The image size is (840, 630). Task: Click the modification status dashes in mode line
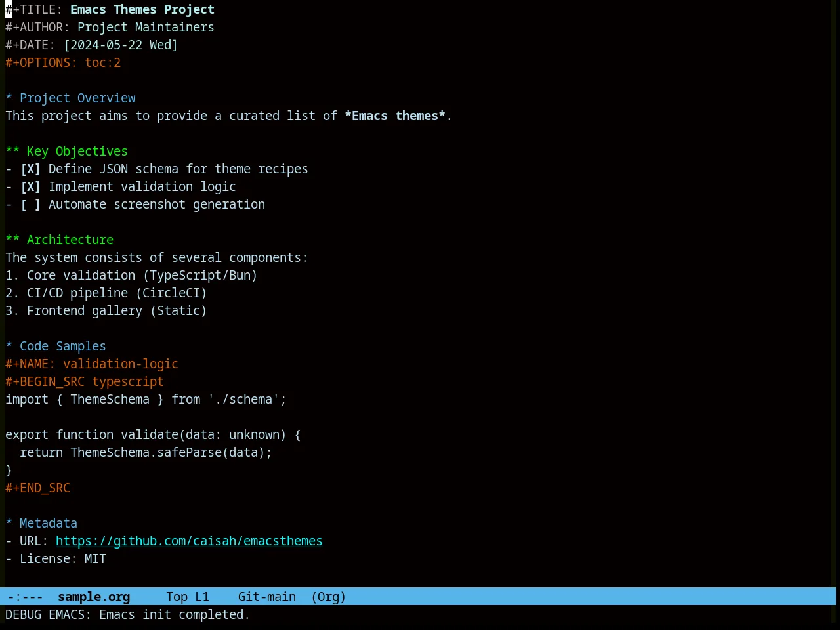[26, 597]
